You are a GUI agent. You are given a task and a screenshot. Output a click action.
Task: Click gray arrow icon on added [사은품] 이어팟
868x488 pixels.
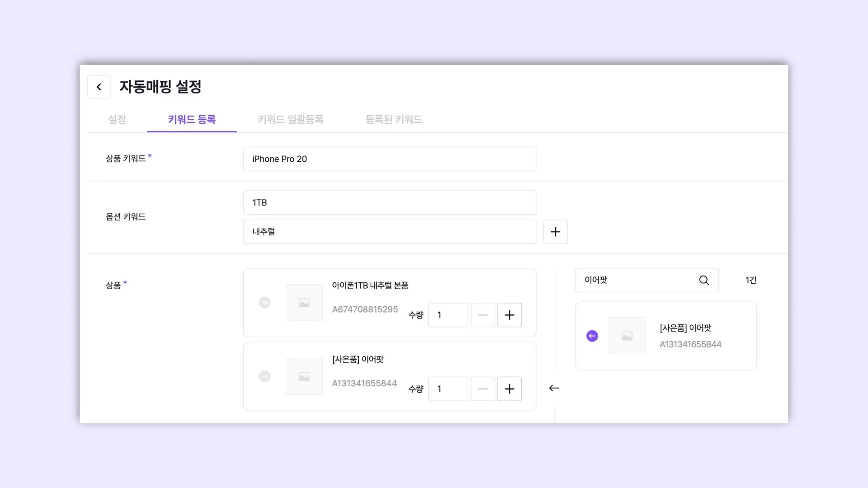(264, 376)
